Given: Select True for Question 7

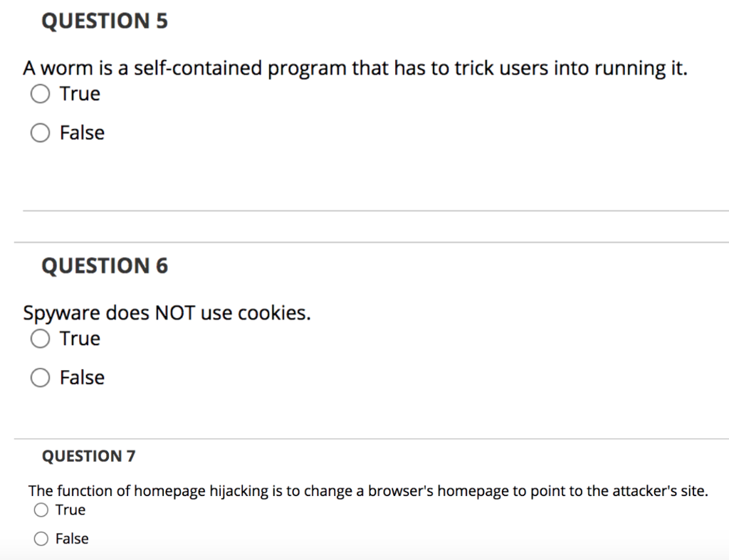Looking at the screenshot, I should coord(41,509).
